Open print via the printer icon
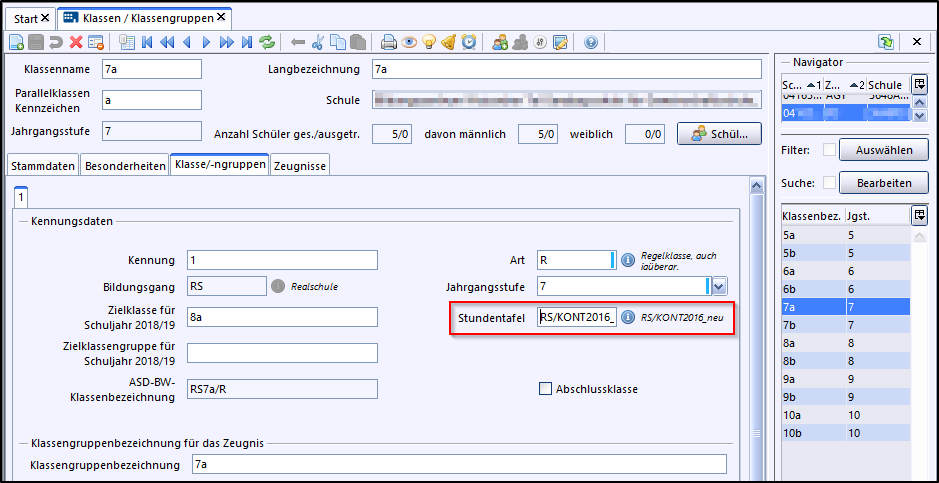The image size is (939, 483). coord(389,42)
